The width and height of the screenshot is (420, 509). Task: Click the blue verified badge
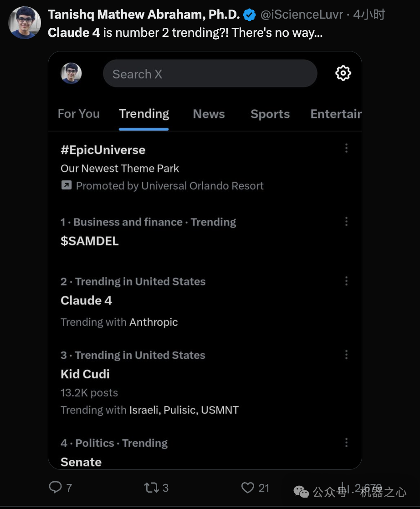pos(250,15)
